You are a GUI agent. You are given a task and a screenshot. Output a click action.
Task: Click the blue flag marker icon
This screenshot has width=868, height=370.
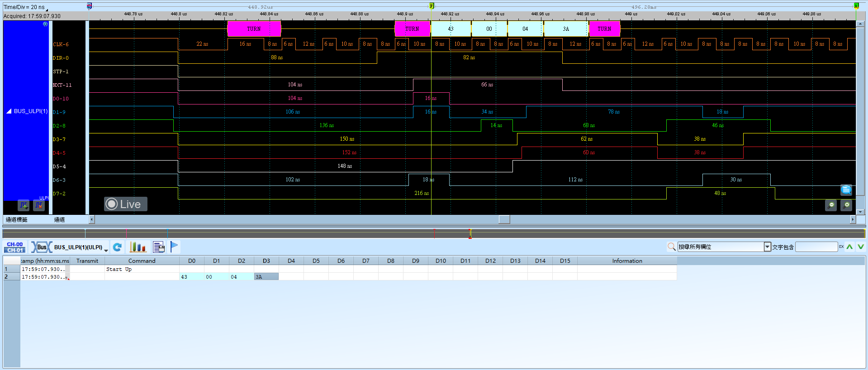(x=174, y=247)
